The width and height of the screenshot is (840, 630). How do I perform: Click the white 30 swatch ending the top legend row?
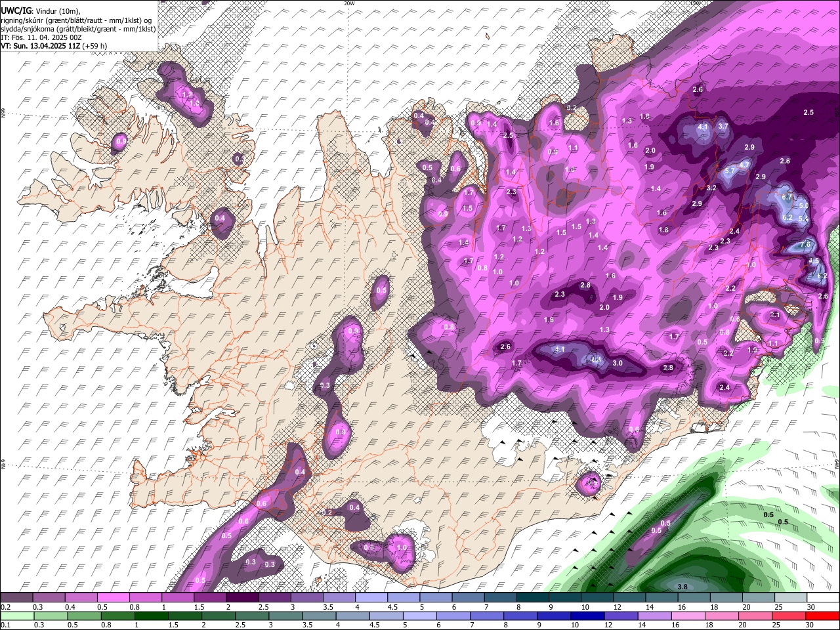click(822, 598)
